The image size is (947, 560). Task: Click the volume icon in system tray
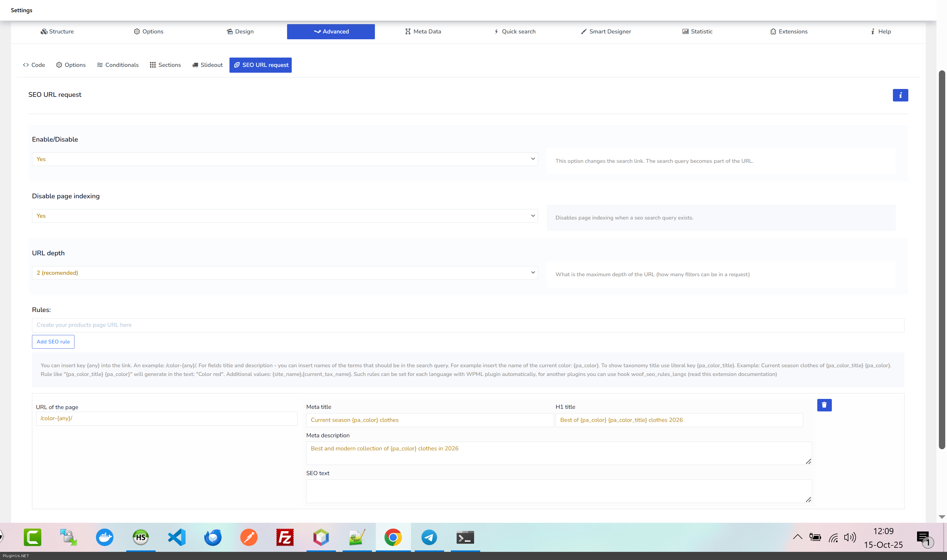[x=850, y=537]
